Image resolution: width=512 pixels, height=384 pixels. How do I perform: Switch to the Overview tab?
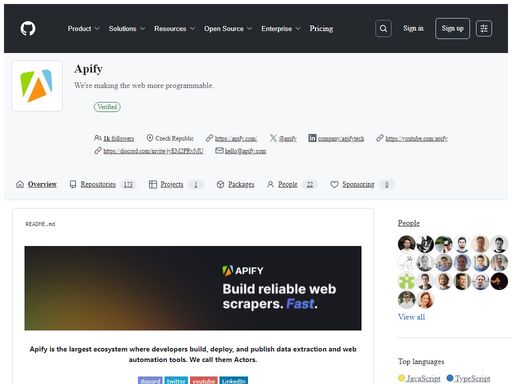point(36,184)
